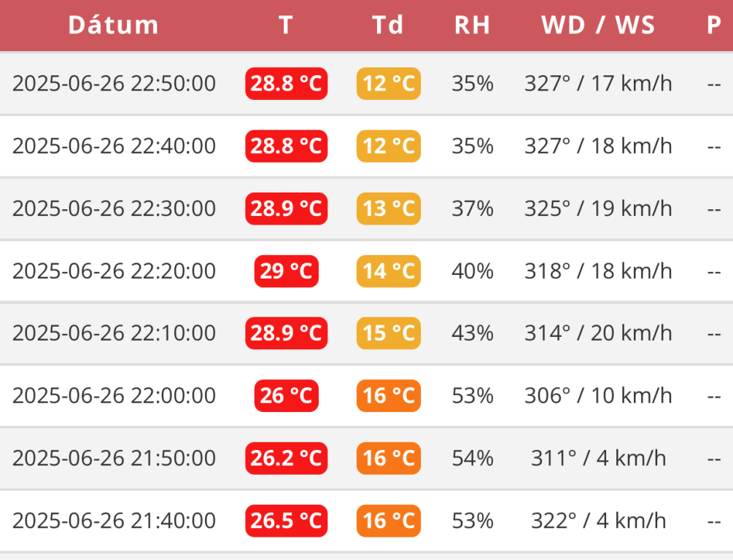The image size is (733, 560).
Task: Click the 28.8 °C badge at 22:50:00
Action: coord(286,84)
